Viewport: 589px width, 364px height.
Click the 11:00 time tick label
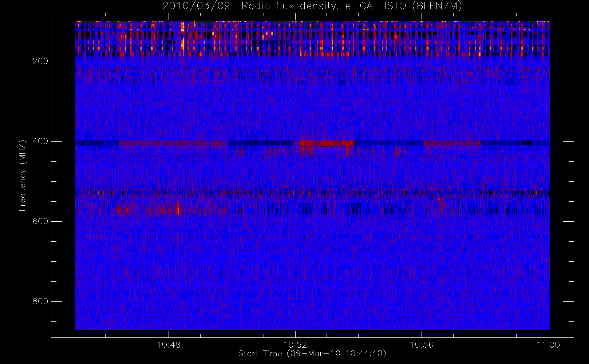[x=548, y=345]
